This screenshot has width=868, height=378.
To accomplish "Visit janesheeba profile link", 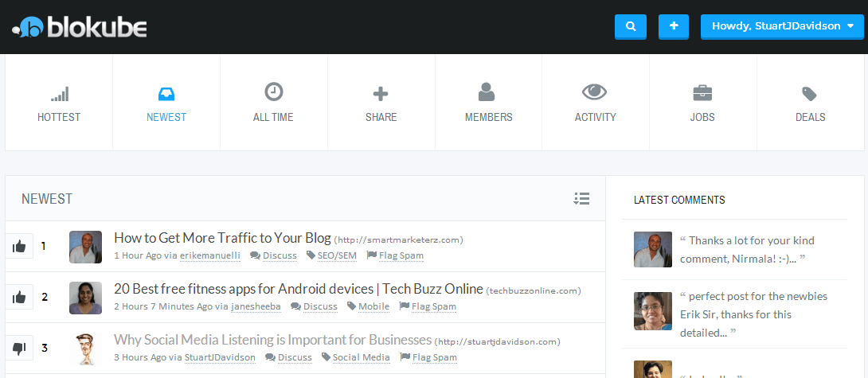I will click(256, 306).
